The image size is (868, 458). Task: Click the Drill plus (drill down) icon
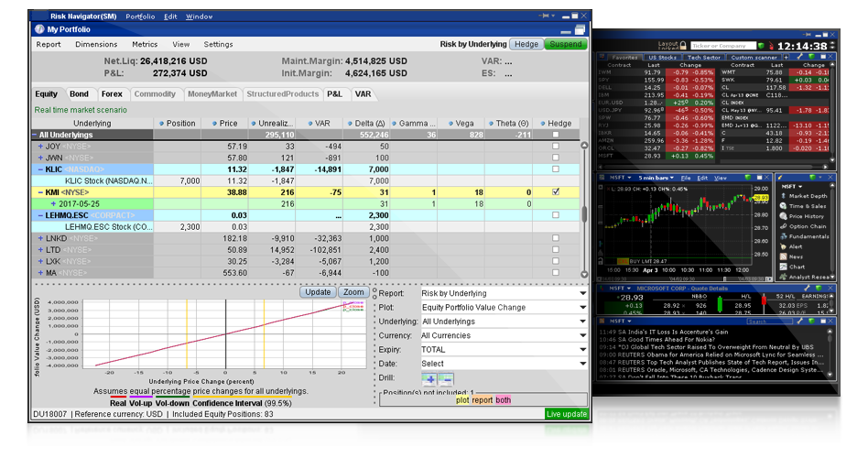click(429, 379)
